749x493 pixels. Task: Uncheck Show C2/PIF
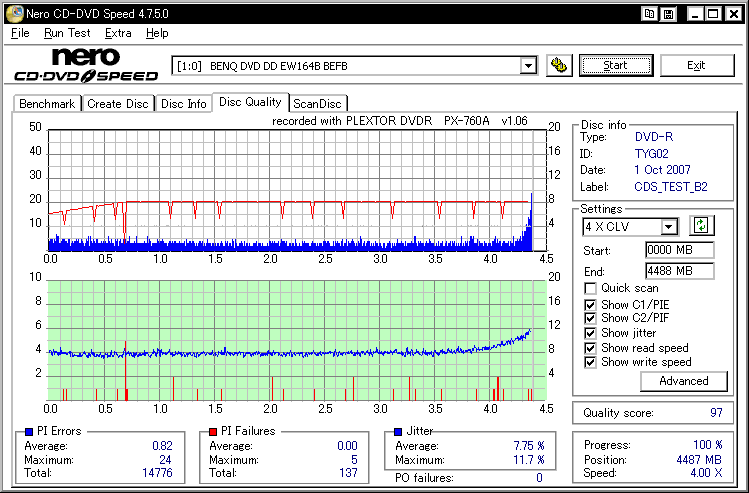590,318
